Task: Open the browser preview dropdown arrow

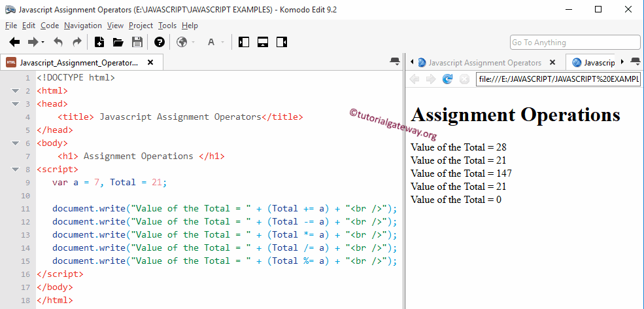Action: [x=194, y=43]
